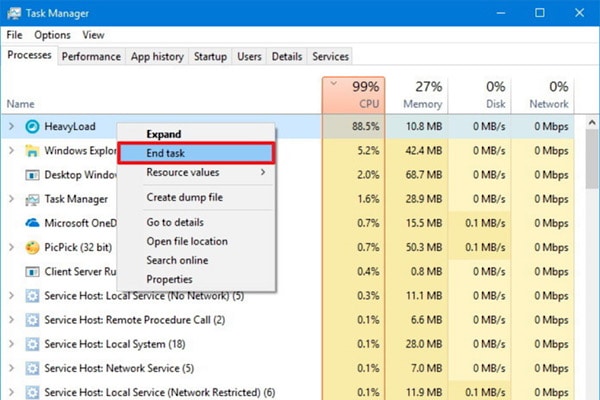Expand Service Host: Local Service (No Network)
The image size is (600, 400).
[x=11, y=296]
